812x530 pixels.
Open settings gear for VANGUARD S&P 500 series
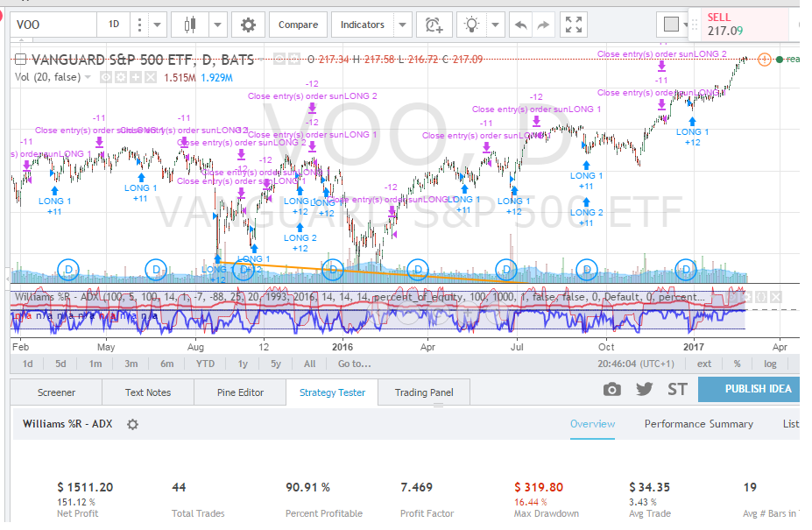click(x=293, y=59)
